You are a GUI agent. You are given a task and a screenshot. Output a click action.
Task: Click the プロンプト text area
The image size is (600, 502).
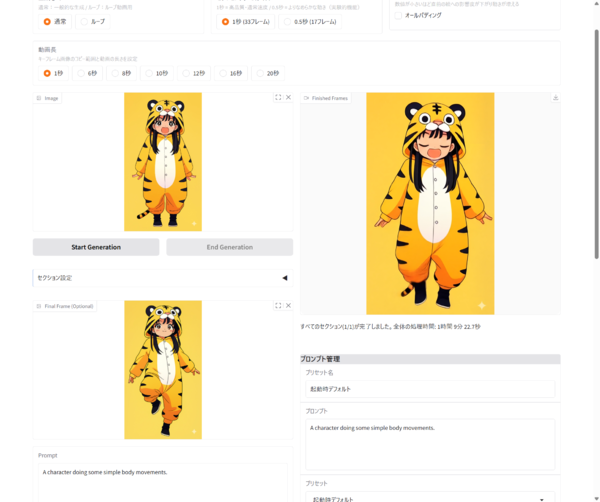[x=430, y=444]
